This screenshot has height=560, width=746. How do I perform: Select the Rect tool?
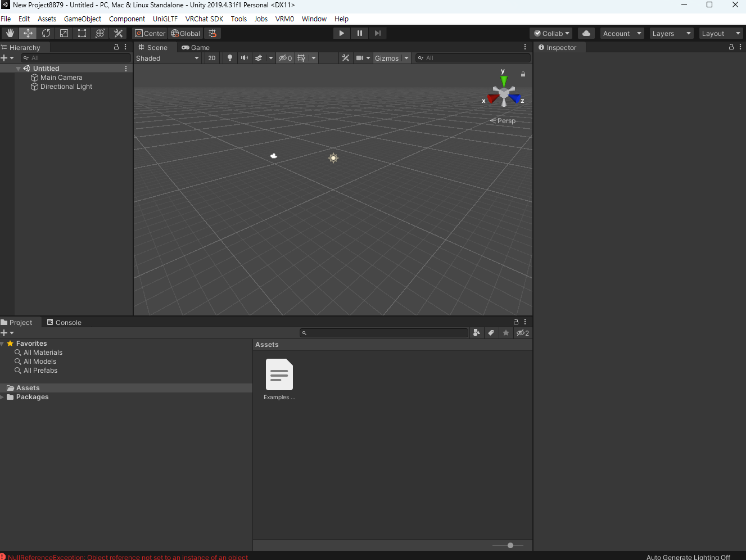click(82, 33)
